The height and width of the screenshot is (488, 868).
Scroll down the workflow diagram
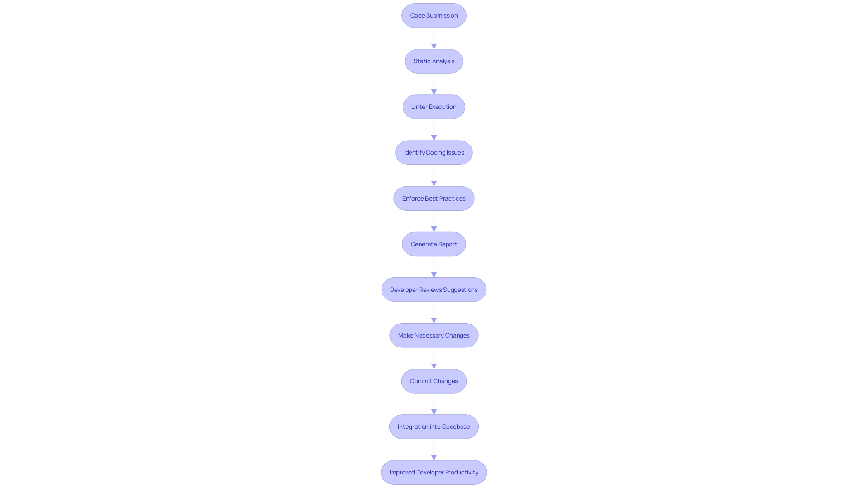click(434, 472)
